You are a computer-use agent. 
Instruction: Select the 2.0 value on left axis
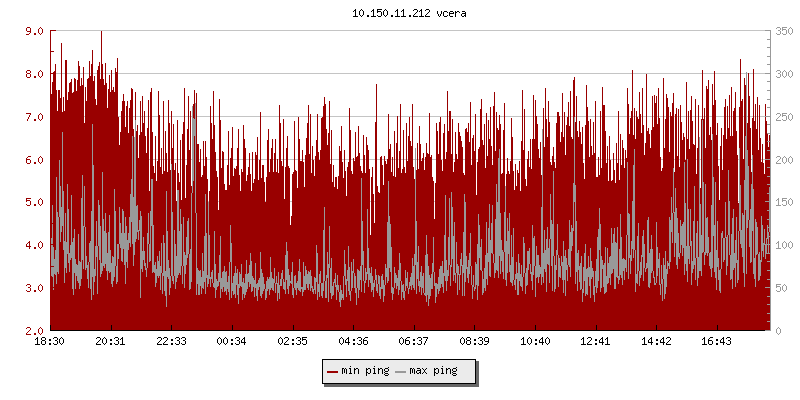34,330
